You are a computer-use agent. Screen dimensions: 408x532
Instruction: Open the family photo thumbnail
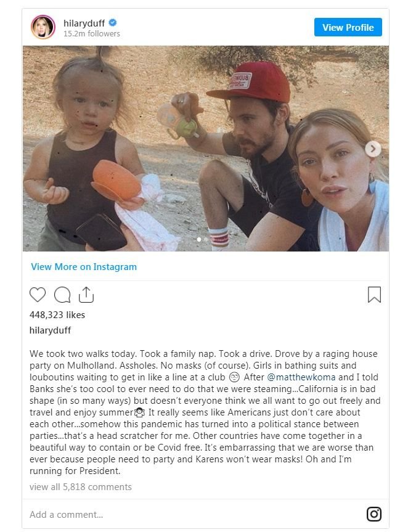click(x=206, y=149)
